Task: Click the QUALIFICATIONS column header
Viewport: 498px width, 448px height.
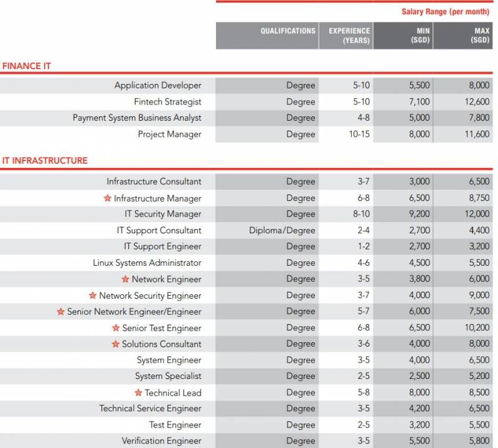Action: click(x=288, y=31)
